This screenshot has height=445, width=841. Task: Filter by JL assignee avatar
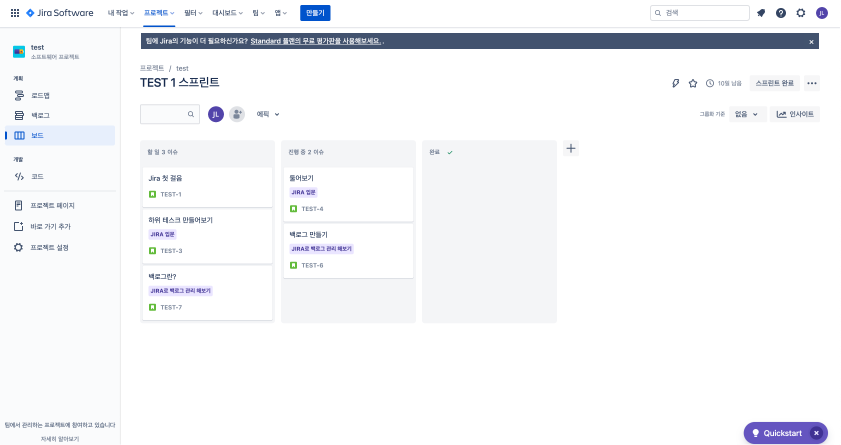coord(216,114)
